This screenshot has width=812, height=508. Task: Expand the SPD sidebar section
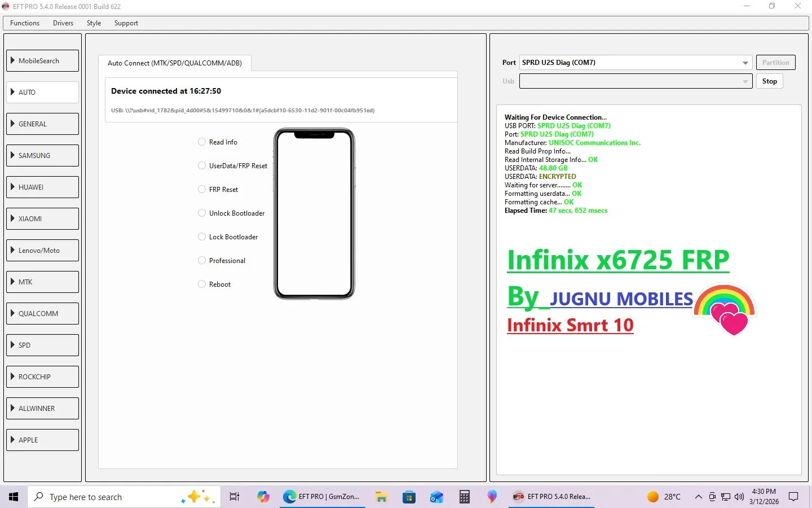point(43,345)
